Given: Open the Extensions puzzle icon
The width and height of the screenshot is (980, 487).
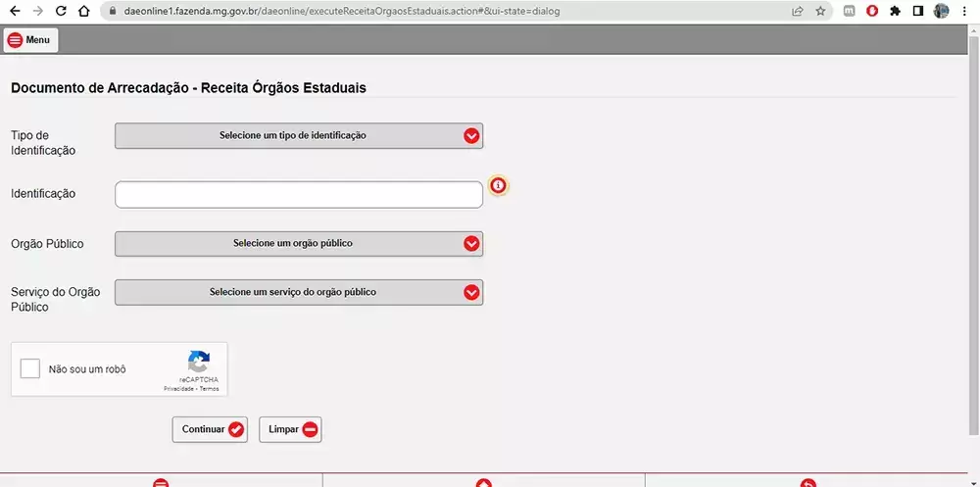Looking at the screenshot, I should click(x=895, y=12).
